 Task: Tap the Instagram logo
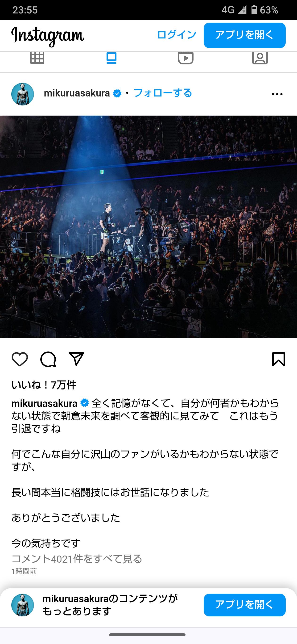coord(48,36)
